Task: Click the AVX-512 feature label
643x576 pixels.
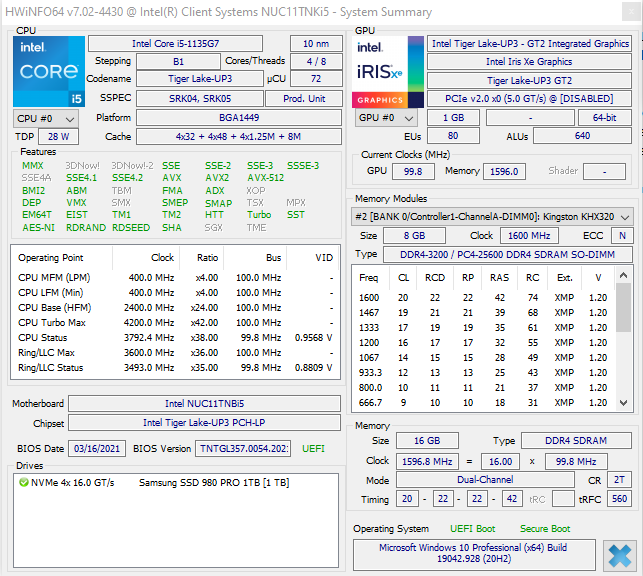Action: (x=265, y=178)
